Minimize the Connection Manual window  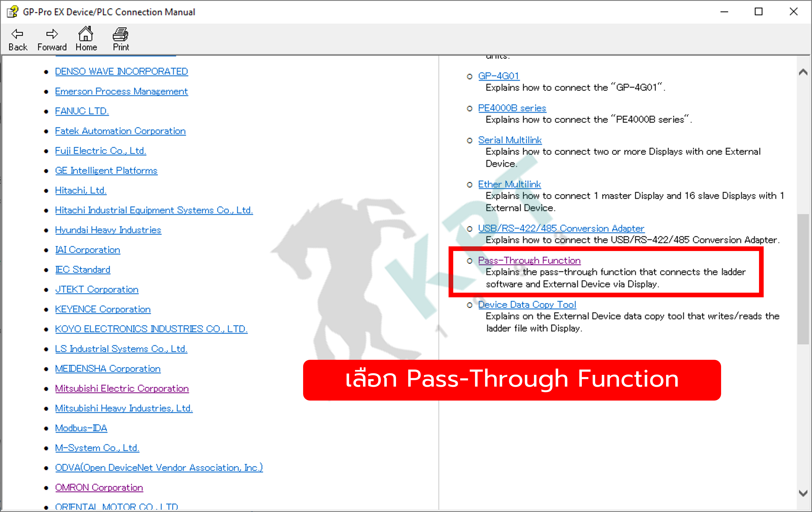[724, 12]
